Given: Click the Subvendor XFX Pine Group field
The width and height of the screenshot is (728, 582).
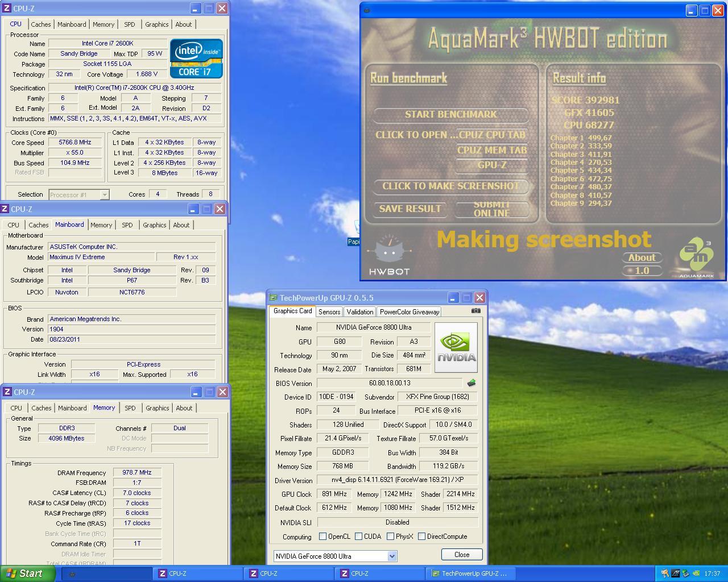Looking at the screenshot, I should [437, 397].
